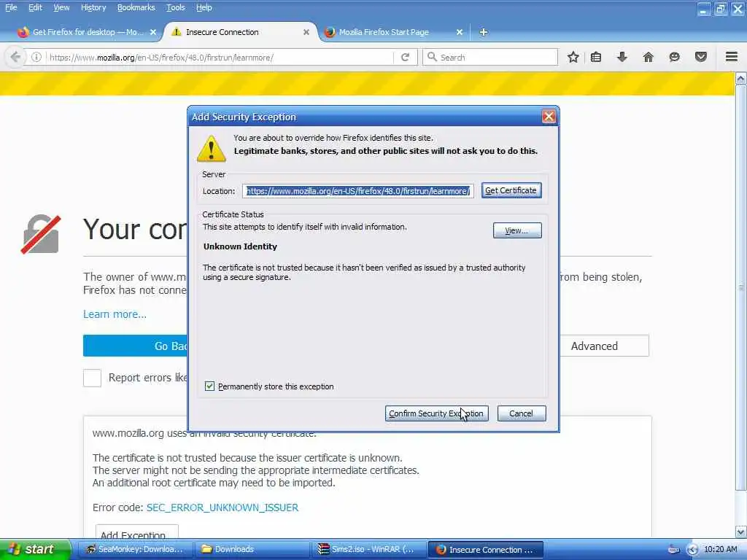Cancel the security exception dialog
747x560 pixels.
coord(521,413)
